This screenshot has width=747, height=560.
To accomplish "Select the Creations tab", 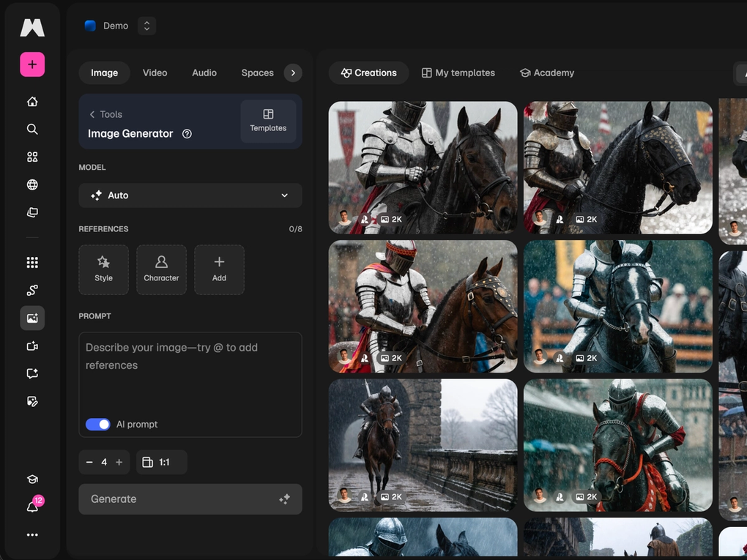I will coord(368,73).
